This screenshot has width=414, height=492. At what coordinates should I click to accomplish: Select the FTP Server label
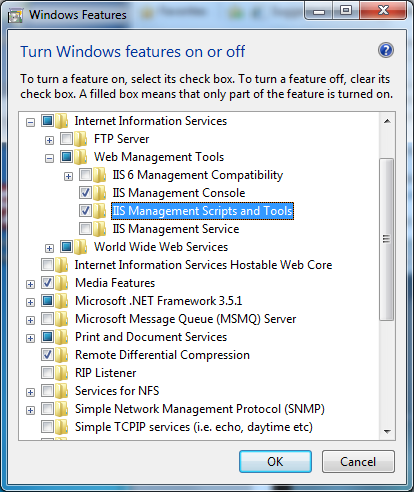[122, 139]
